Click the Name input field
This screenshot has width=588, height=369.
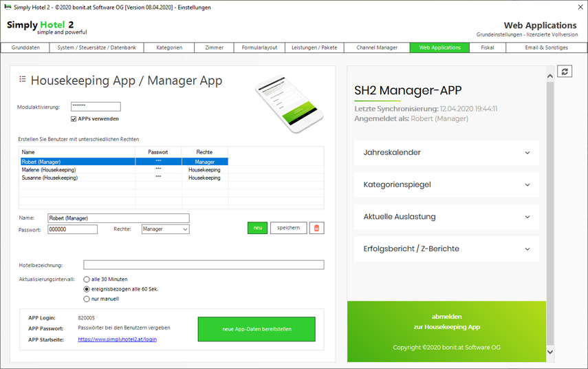(x=118, y=218)
